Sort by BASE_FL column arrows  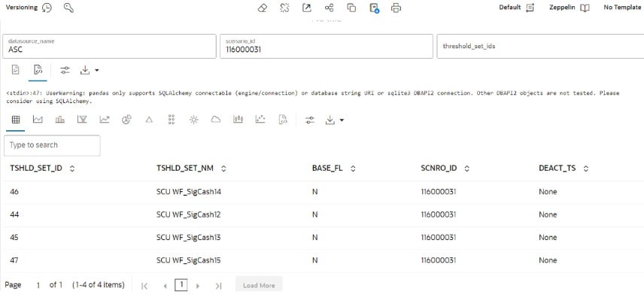352,169
